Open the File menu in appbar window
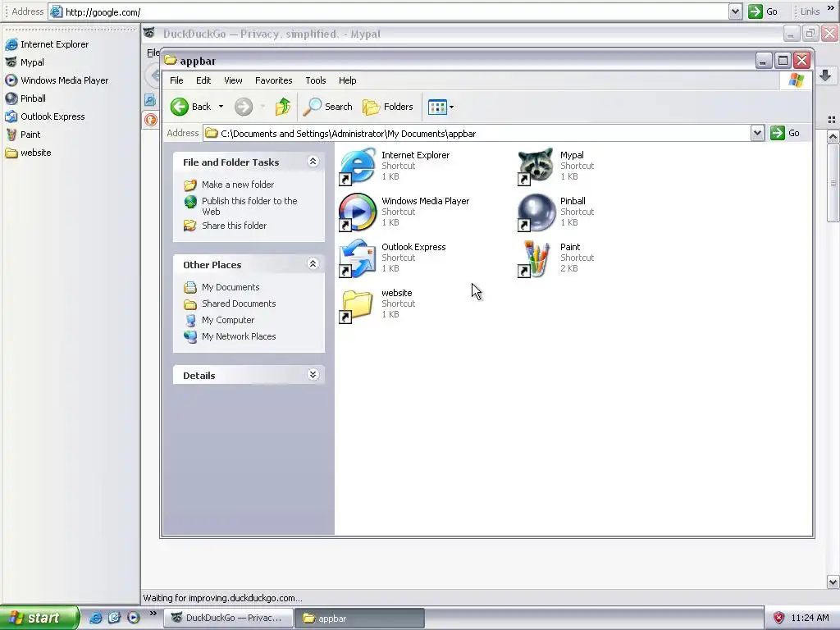The height and width of the screenshot is (630, 840). coord(176,80)
